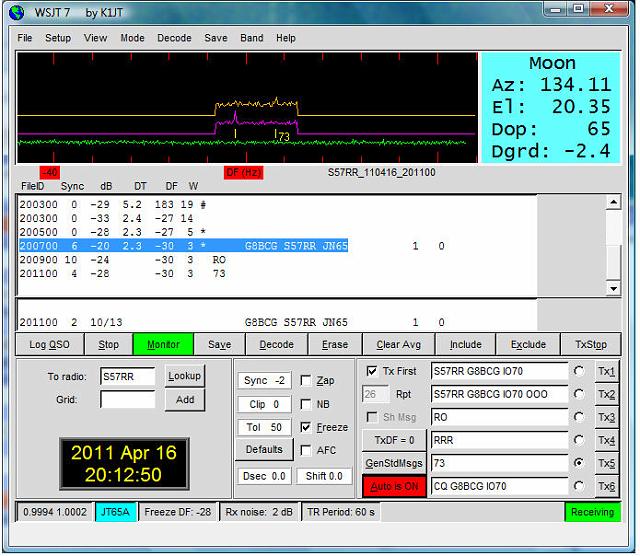The height and width of the screenshot is (556, 640).
Task: Click the TxDF = 0 button
Action: (x=394, y=440)
